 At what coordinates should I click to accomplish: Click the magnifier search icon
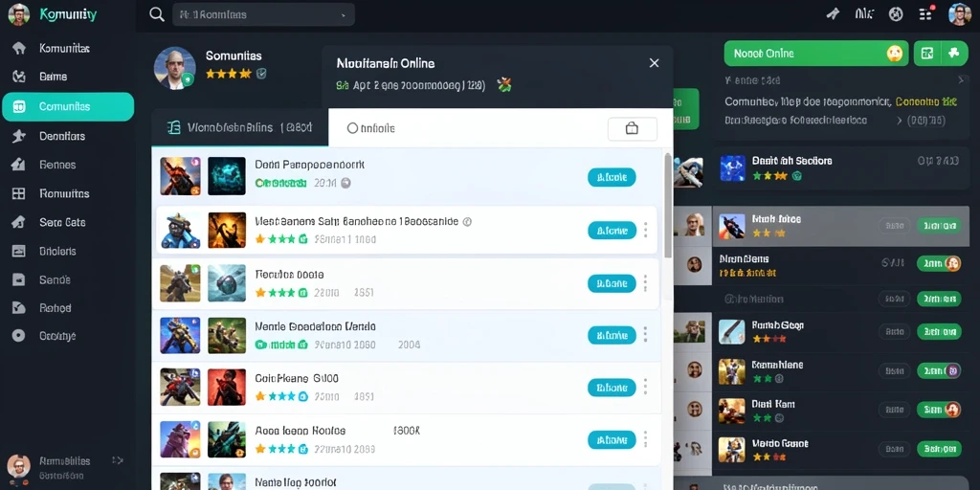(x=157, y=13)
